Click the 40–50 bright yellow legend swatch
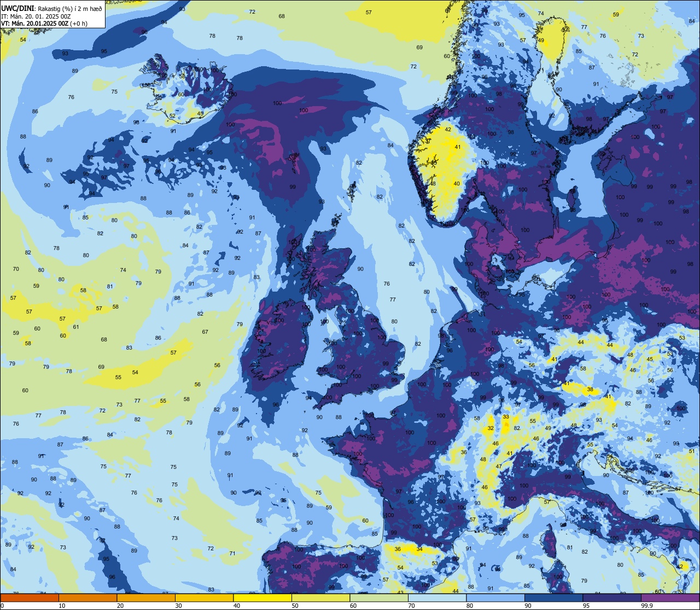 coord(262,598)
